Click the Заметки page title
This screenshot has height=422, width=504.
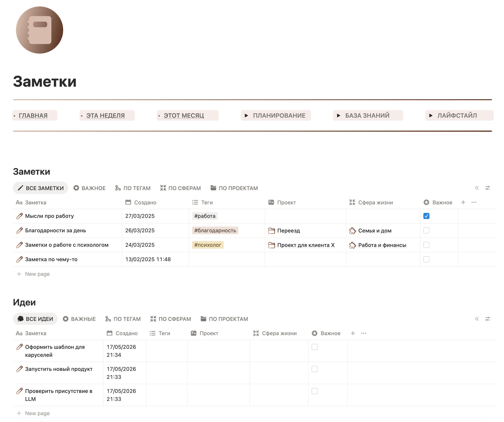[45, 81]
